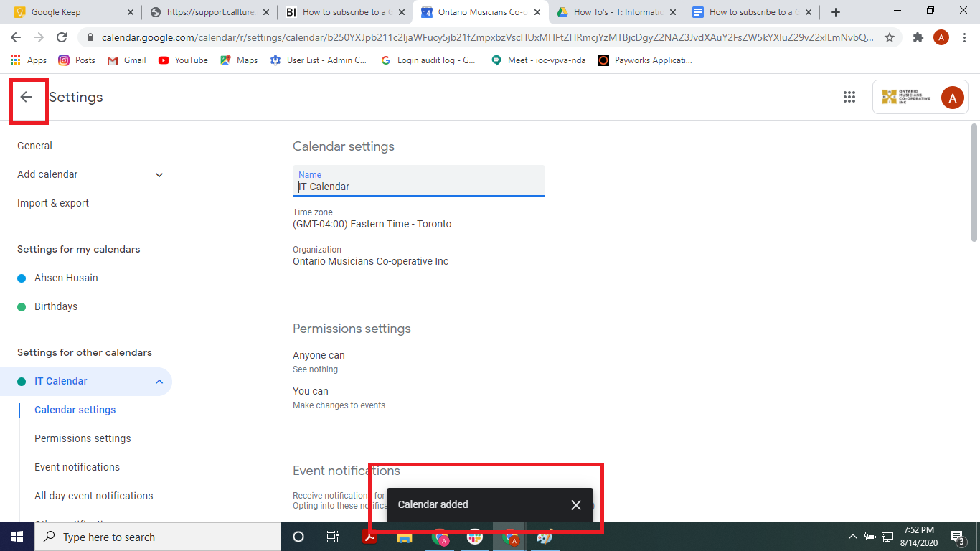The image size is (980, 551).
Task: Open the Chrome profile avatar in the toolbar
Action: (941, 37)
